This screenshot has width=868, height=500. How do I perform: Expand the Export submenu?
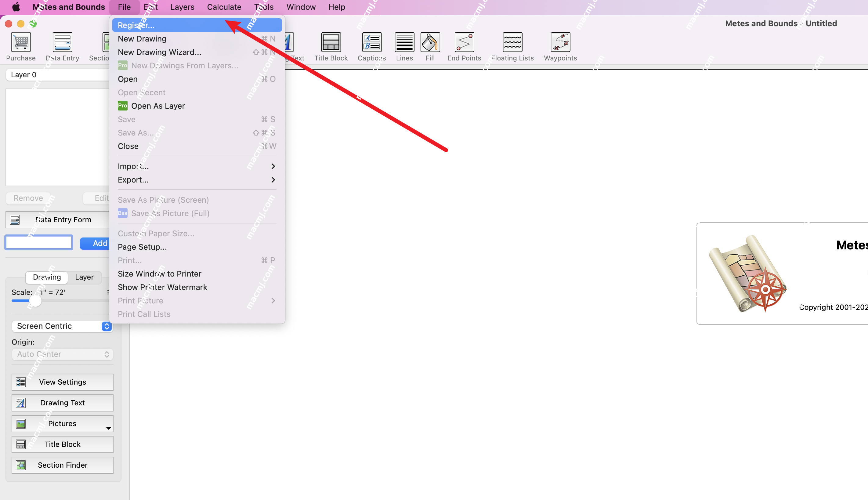[197, 180]
